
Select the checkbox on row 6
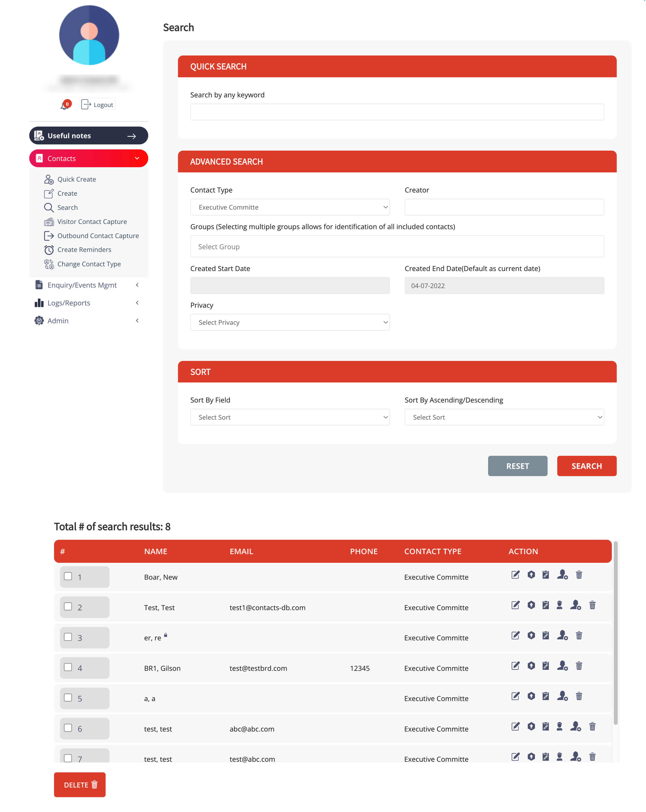[68, 728]
